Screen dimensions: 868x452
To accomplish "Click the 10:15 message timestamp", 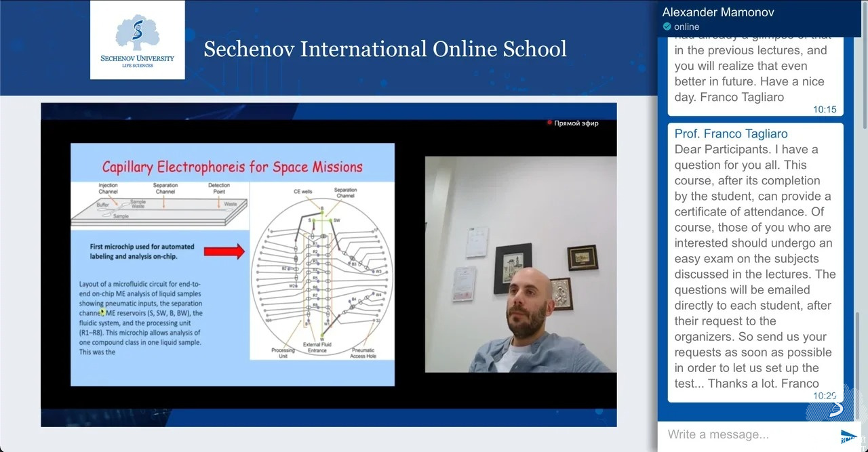I will click(x=825, y=109).
